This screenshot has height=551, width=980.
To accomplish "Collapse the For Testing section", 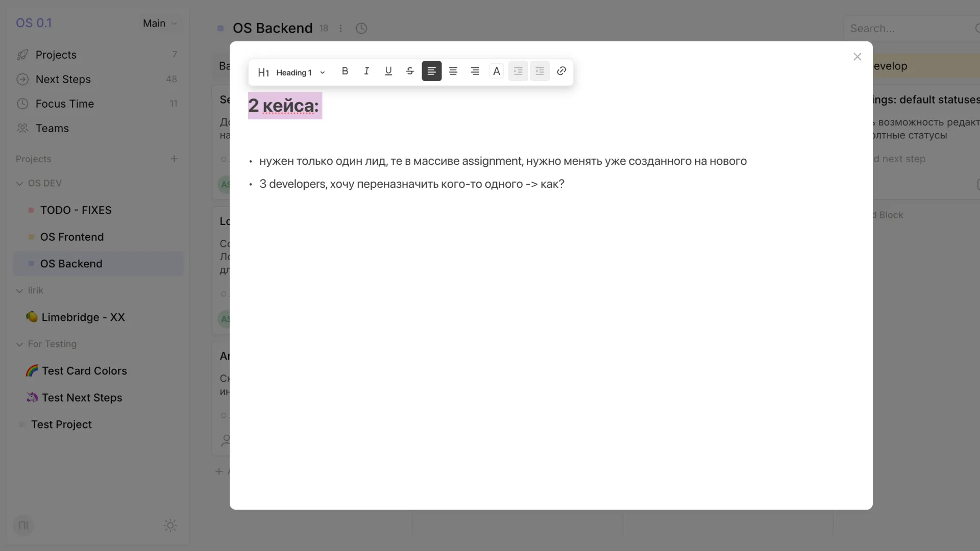I will (x=19, y=344).
